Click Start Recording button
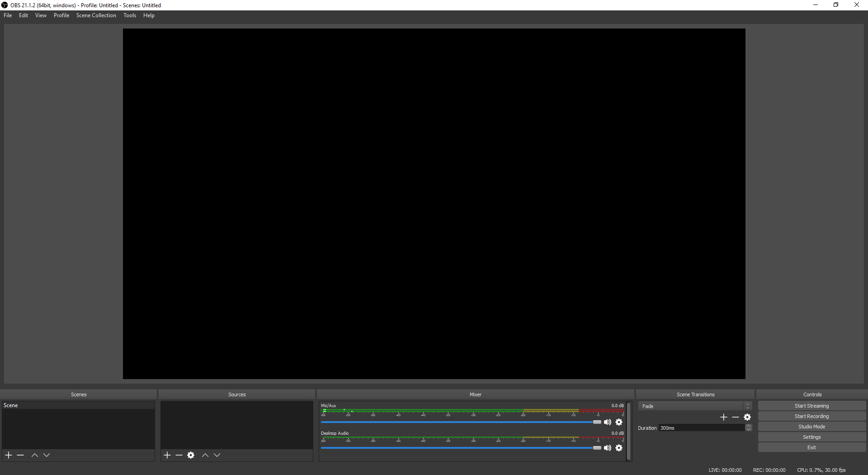The width and height of the screenshot is (868, 475). tap(812, 416)
